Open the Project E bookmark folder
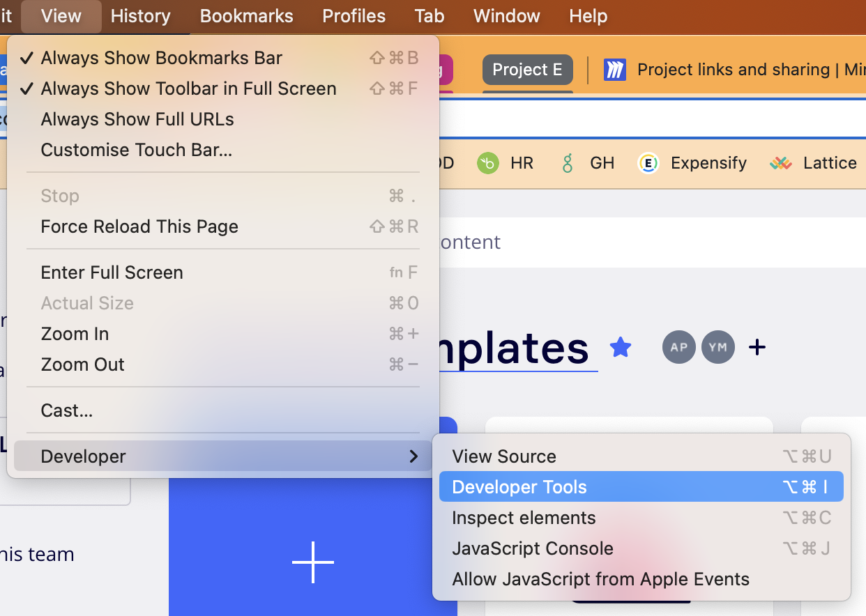The height and width of the screenshot is (616, 866). click(x=527, y=70)
